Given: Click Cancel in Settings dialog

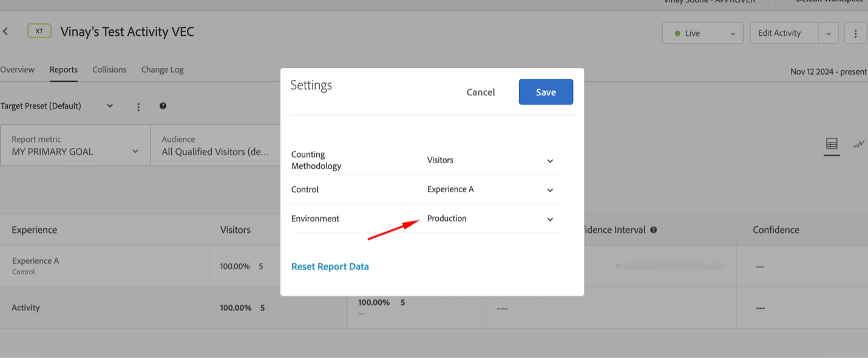Looking at the screenshot, I should pos(481,92).
